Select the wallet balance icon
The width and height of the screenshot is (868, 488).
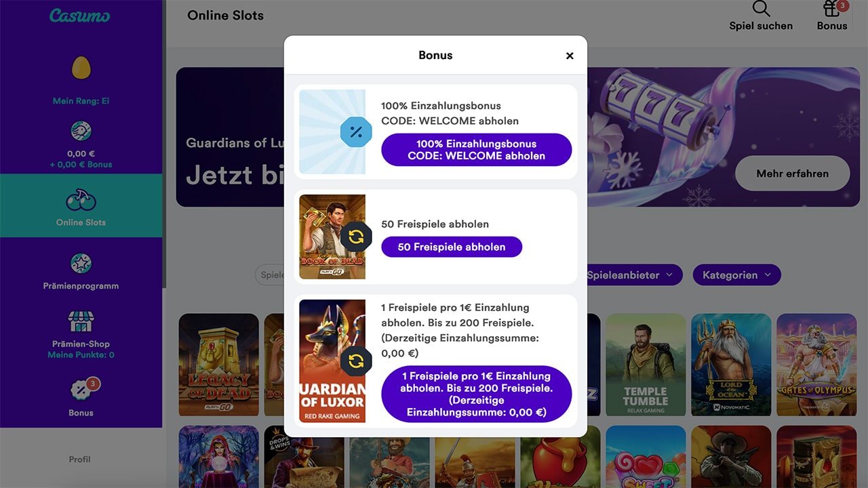click(81, 131)
